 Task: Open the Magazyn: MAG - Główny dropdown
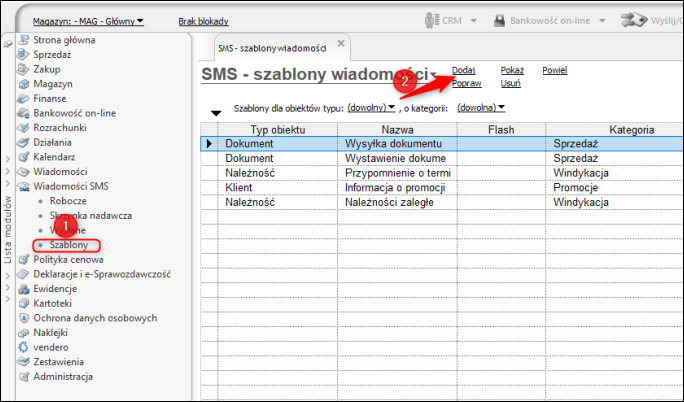88,21
